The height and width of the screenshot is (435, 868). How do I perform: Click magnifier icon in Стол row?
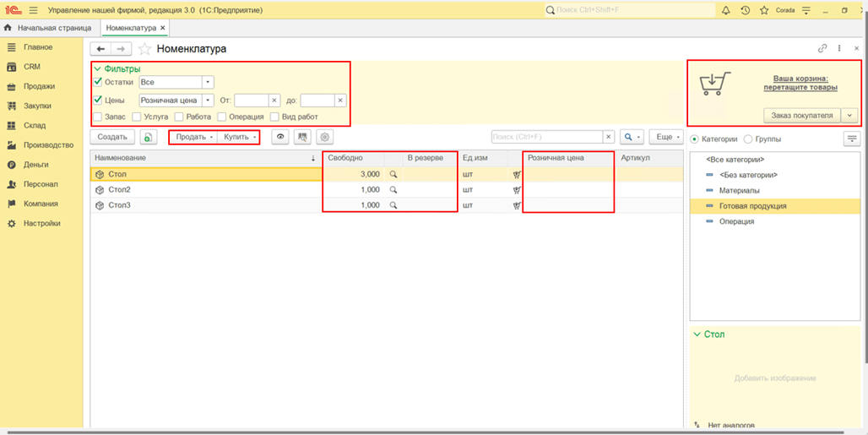coord(393,174)
